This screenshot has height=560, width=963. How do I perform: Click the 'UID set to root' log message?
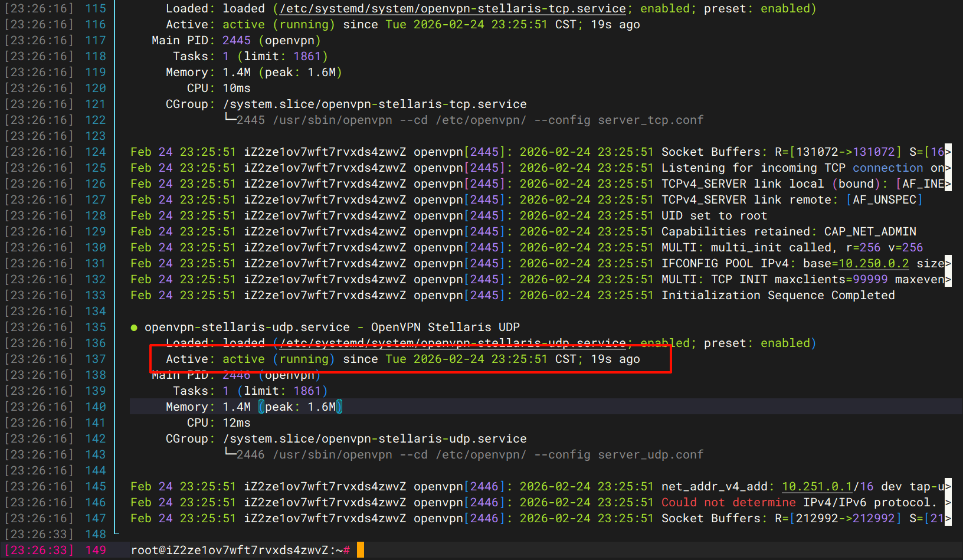click(715, 216)
